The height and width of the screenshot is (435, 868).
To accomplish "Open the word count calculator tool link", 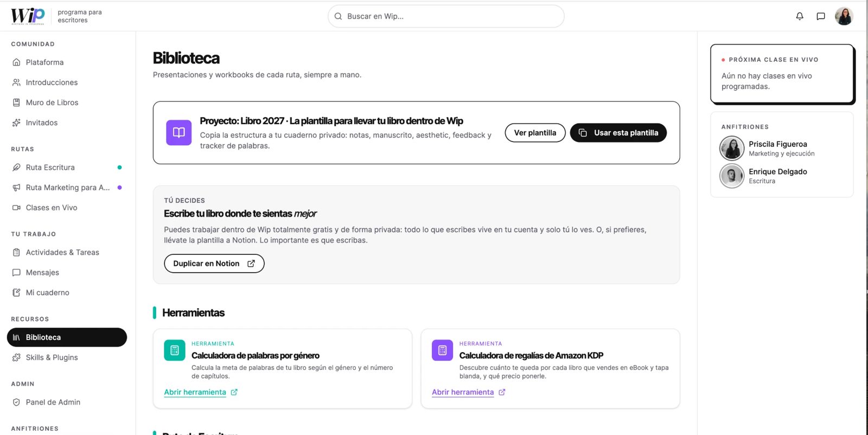I will click(201, 392).
